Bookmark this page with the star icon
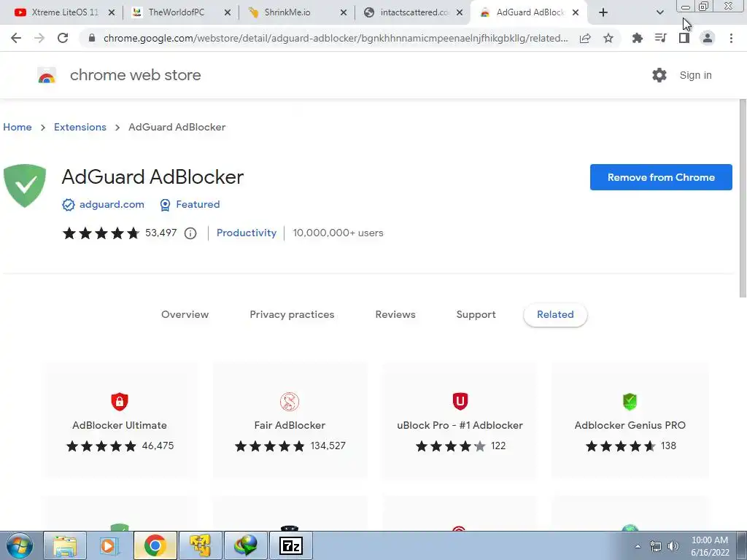747x560 pixels. 608,38
